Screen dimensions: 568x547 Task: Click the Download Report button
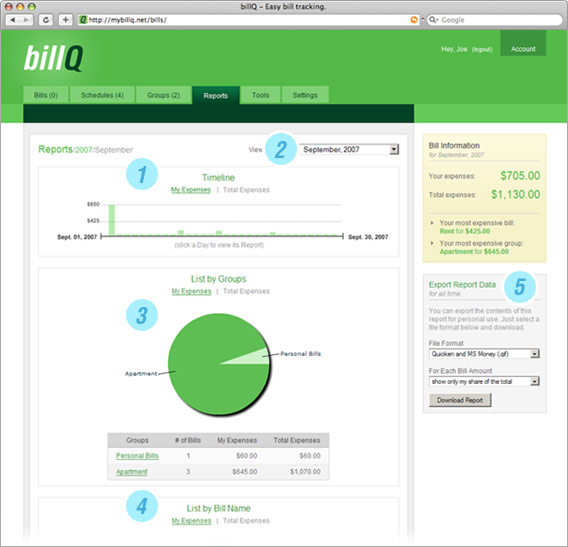[460, 400]
